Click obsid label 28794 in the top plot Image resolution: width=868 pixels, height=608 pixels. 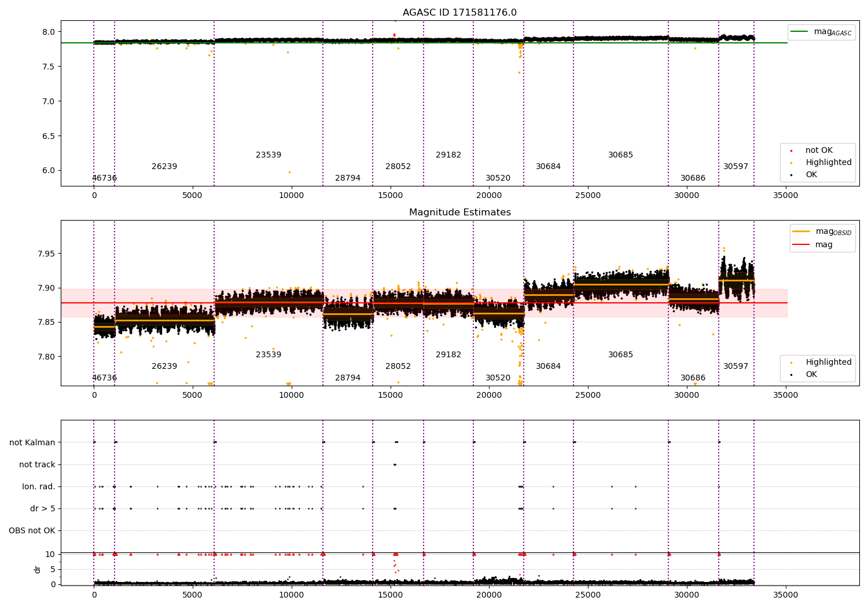pos(348,178)
